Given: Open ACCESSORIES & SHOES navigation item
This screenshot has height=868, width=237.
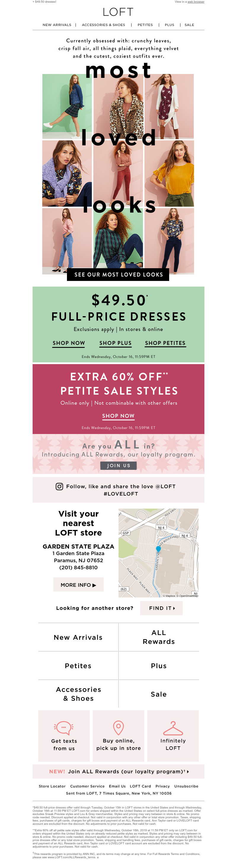Looking at the screenshot, I should 103,25.
